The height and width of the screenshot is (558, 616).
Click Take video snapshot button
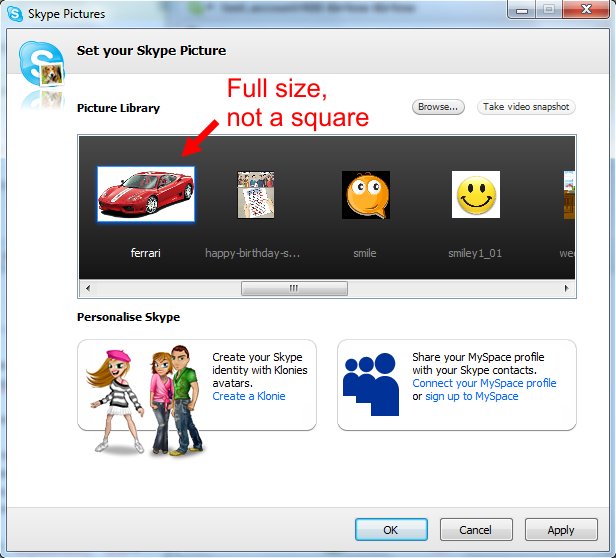point(526,107)
